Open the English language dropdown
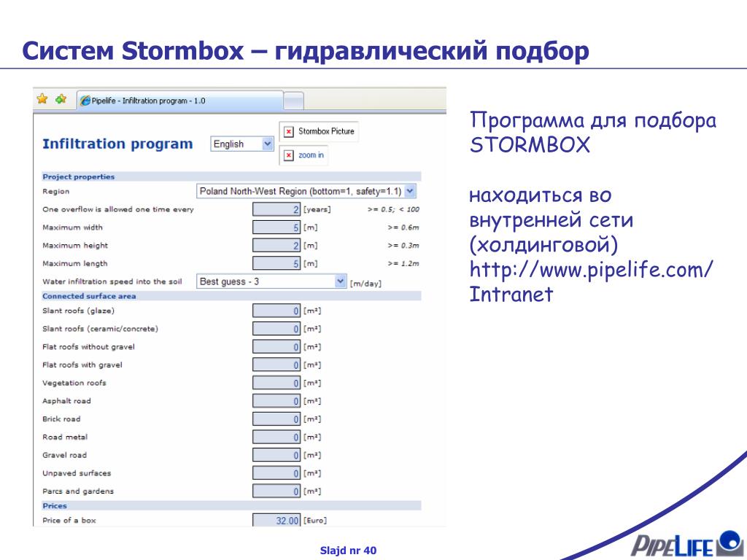The height and width of the screenshot is (560, 747). point(242,144)
